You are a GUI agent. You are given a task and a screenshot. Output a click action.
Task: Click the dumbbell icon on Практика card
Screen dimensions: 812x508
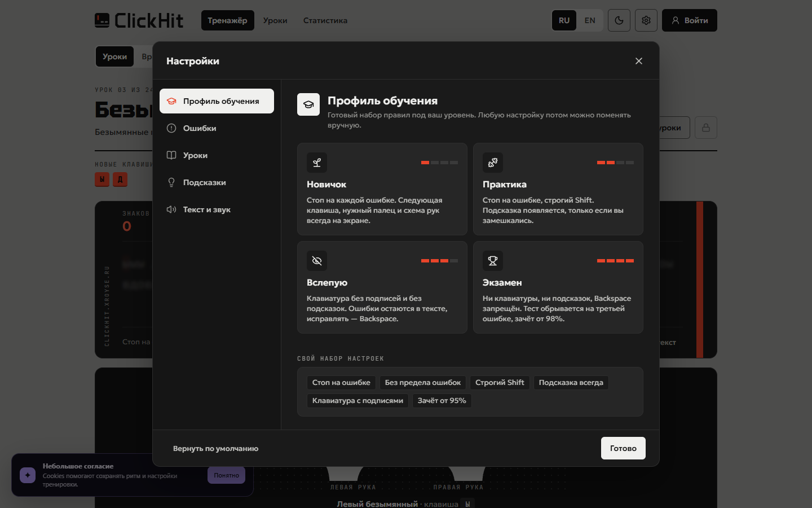tap(493, 163)
